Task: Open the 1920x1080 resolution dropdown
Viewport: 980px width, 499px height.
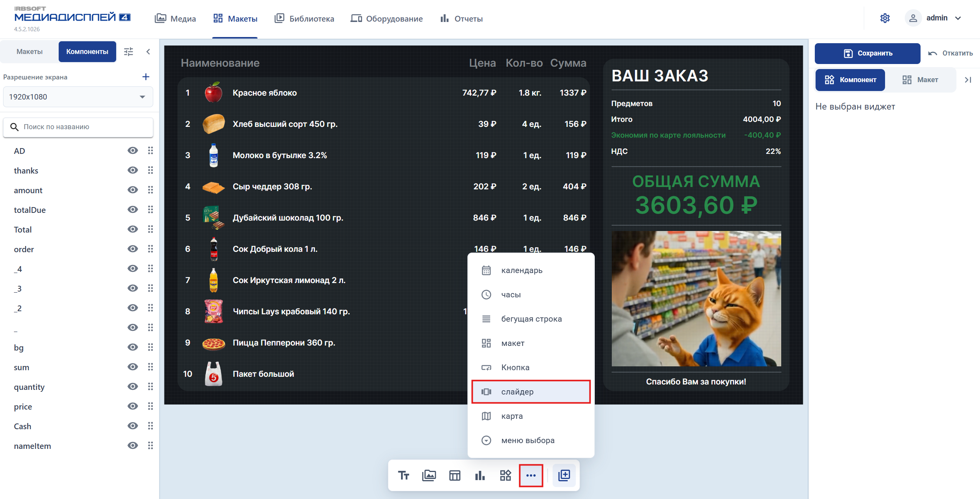Action: point(78,97)
